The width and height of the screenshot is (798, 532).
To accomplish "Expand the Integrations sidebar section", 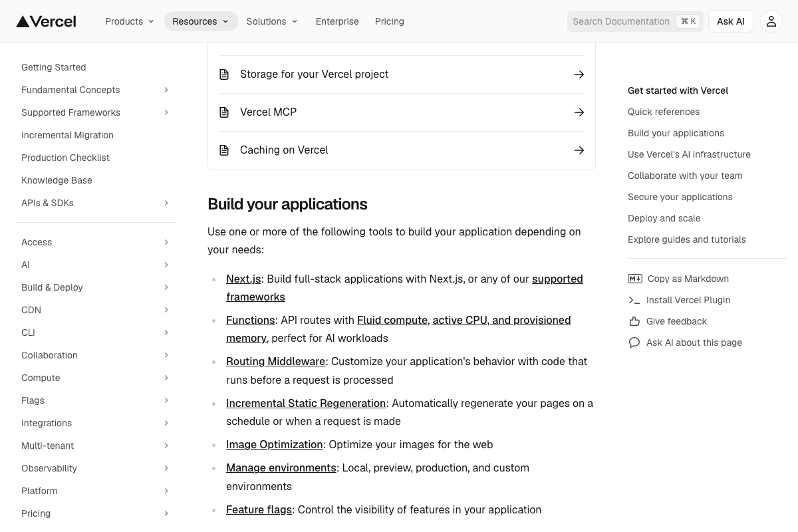I will coord(166,423).
